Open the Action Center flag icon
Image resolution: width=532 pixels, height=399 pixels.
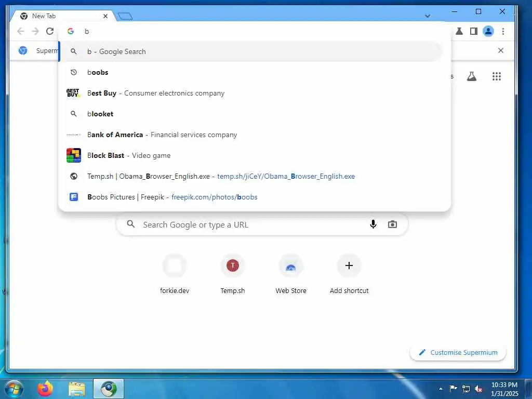[x=453, y=389]
